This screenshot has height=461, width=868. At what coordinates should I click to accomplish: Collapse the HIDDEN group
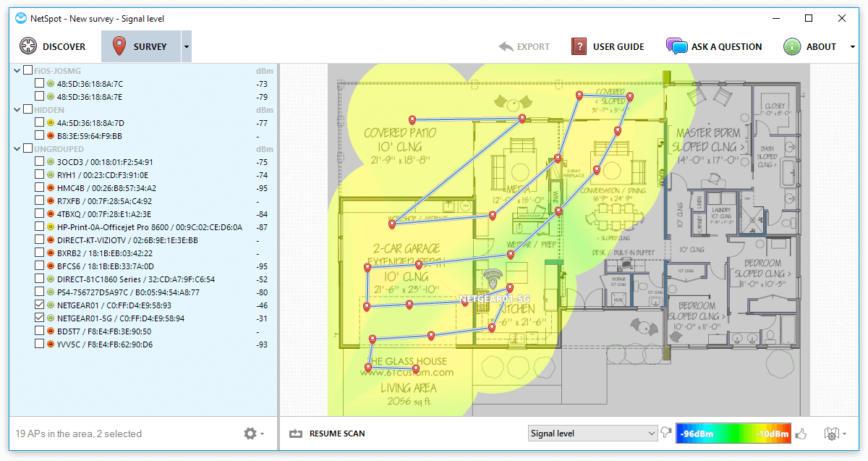(17, 110)
